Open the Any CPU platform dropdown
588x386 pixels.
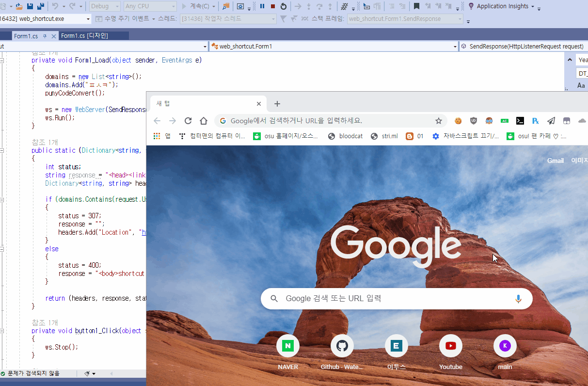click(x=150, y=6)
